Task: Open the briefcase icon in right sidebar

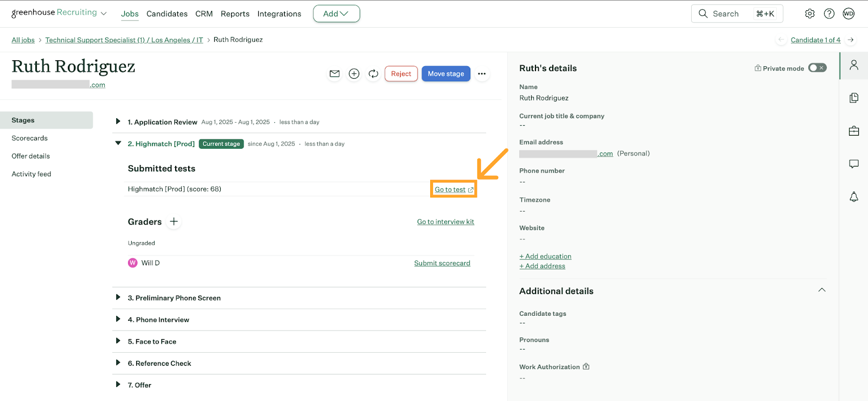Action: pos(853,131)
